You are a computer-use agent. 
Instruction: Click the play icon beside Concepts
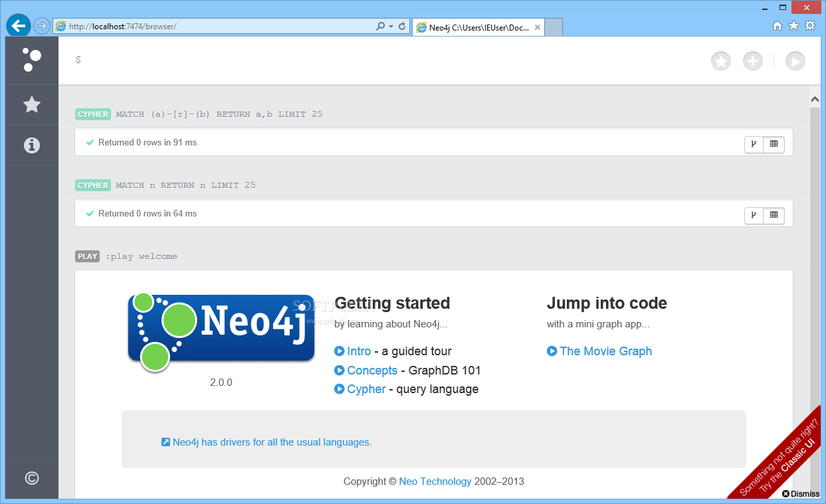click(x=340, y=371)
